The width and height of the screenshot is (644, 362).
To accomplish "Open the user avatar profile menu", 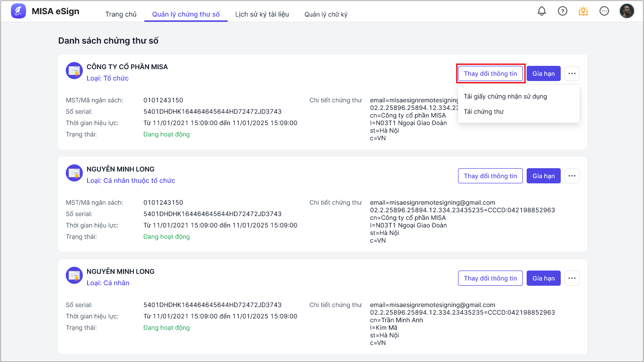I will (627, 11).
